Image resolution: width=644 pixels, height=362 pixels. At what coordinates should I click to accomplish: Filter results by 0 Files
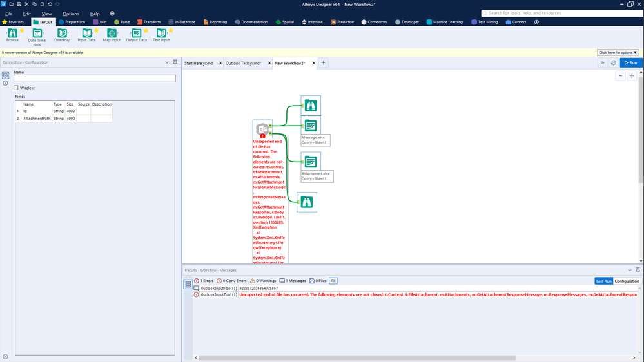point(318,281)
